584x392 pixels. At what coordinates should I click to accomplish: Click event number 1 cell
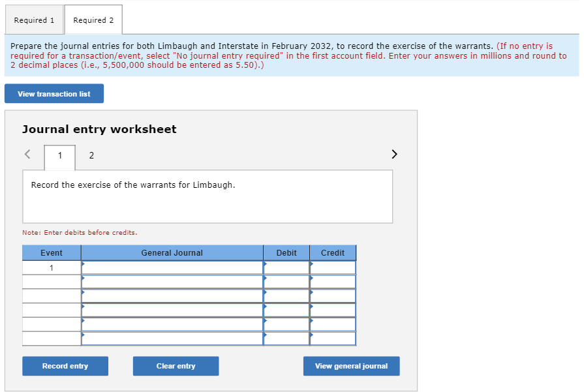[52, 267]
